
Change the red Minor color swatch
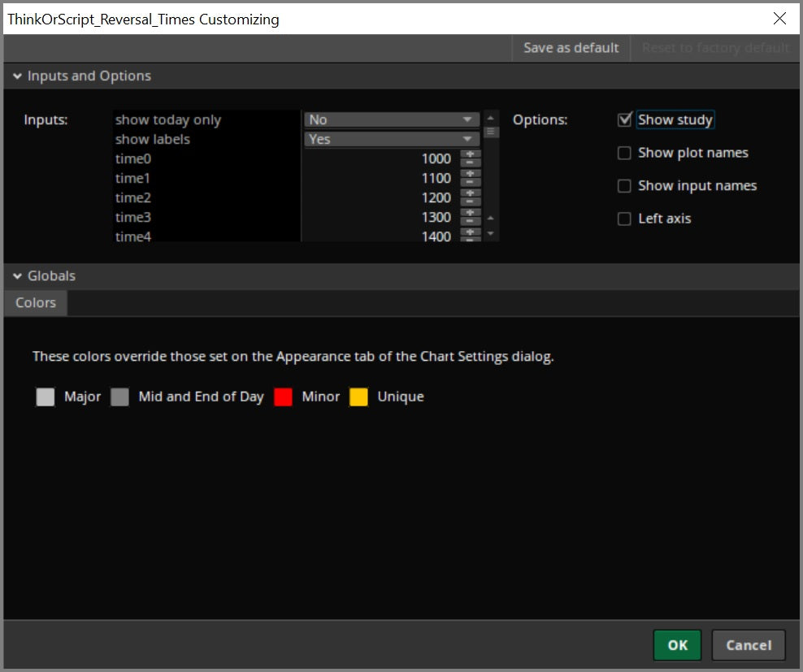(x=283, y=397)
